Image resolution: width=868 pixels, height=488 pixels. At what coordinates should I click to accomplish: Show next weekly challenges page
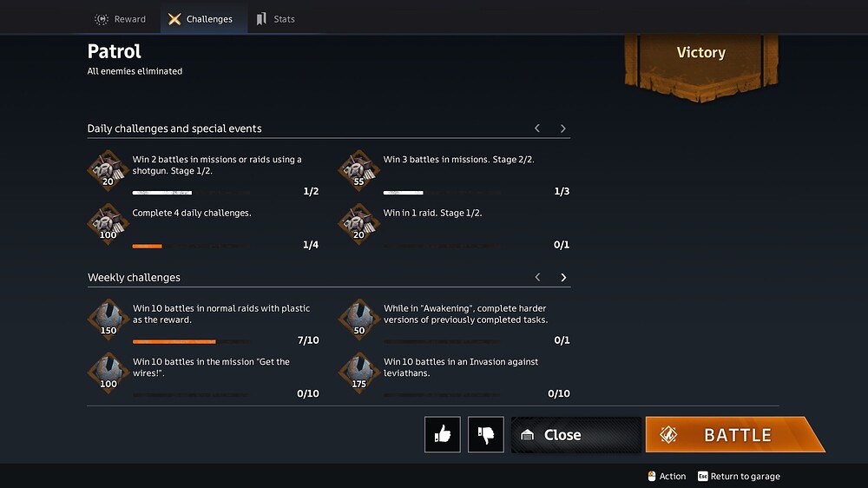pyautogui.click(x=563, y=277)
